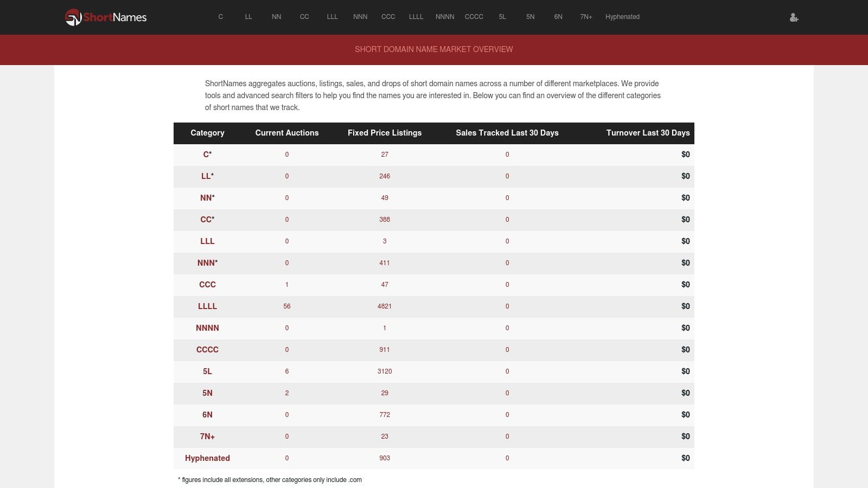Select the CCC navigation link

tap(388, 17)
